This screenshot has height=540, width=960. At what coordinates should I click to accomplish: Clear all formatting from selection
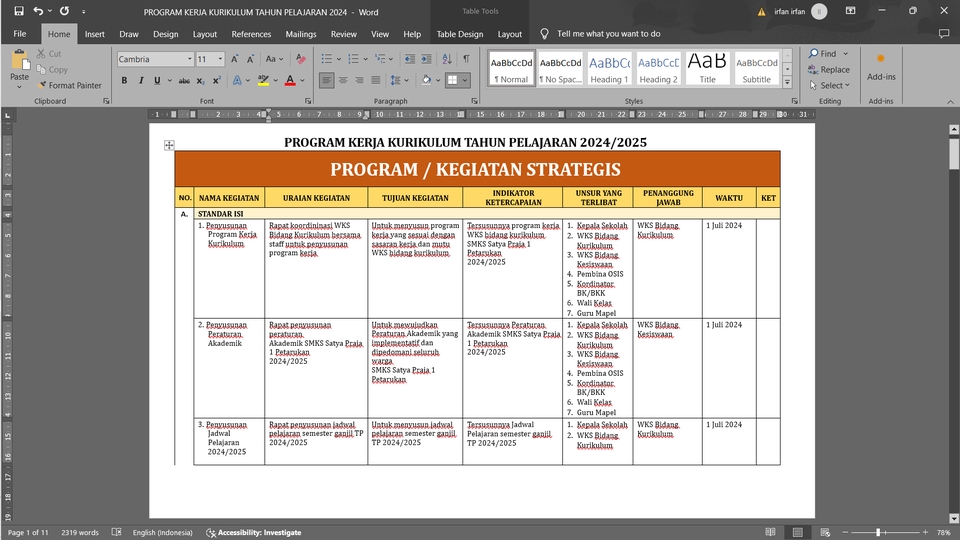pos(301,59)
